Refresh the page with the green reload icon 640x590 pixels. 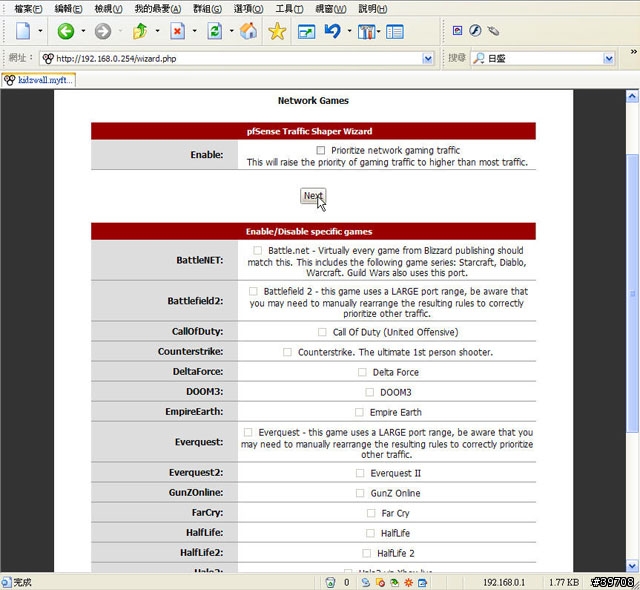pyautogui.click(x=214, y=31)
